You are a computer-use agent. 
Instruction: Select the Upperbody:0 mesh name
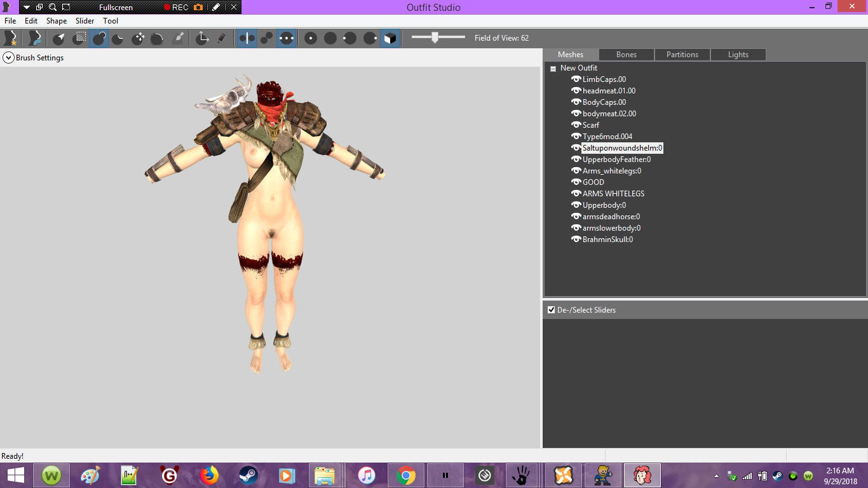[x=604, y=205]
